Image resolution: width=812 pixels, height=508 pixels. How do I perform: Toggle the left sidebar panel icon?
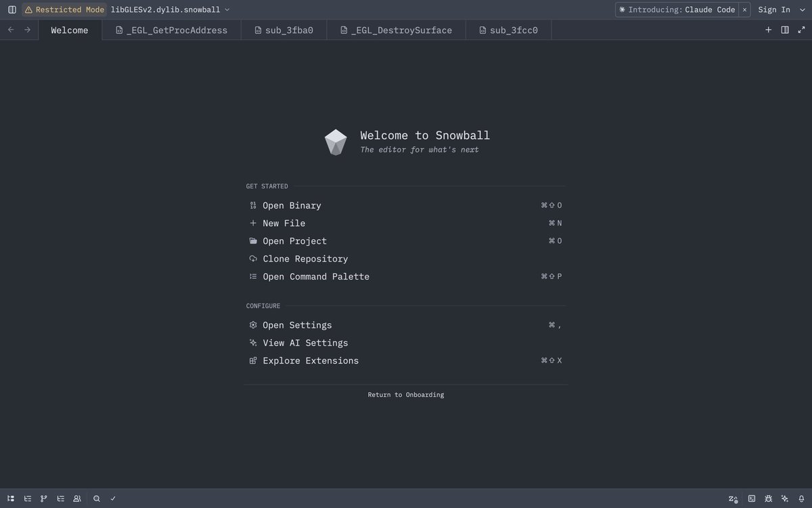[x=12, y=9]
